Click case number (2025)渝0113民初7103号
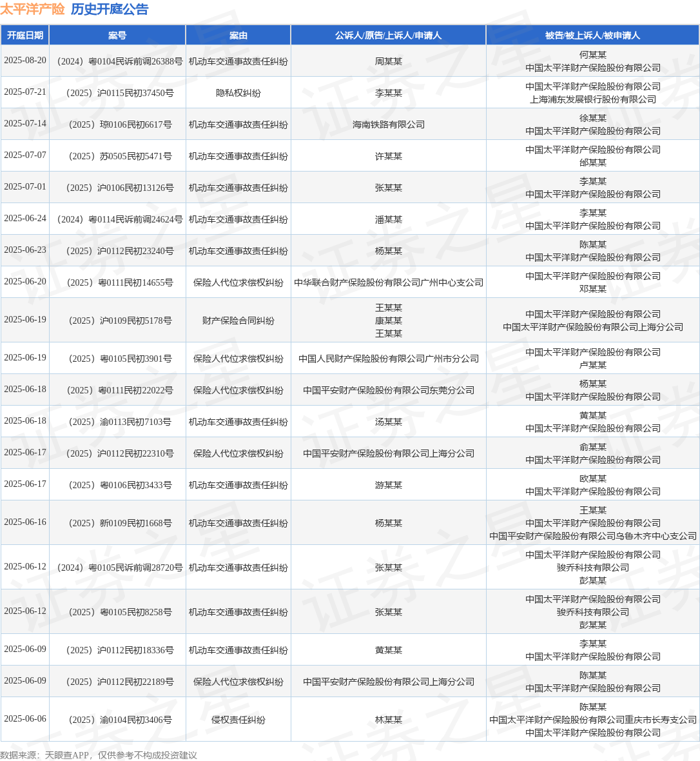The image size is (700, 761). 120,422
